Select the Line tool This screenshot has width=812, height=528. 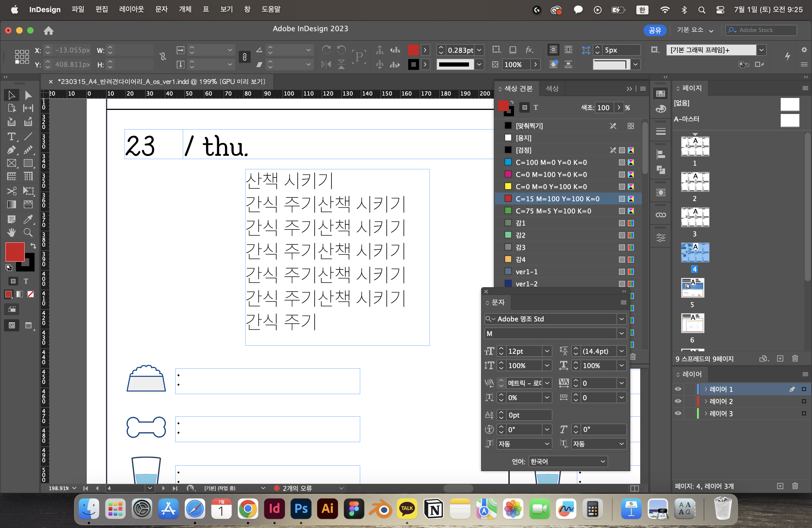(28, 137)
